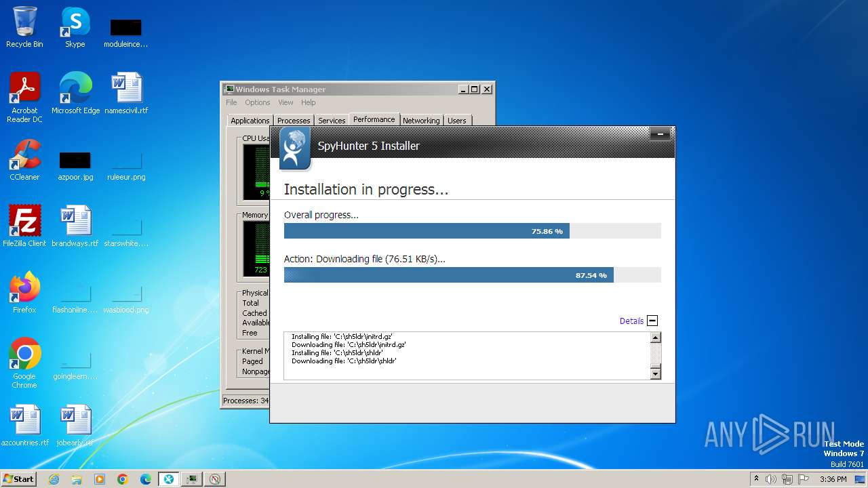
Task: Select the wasblood.png file
Action: 126,299
